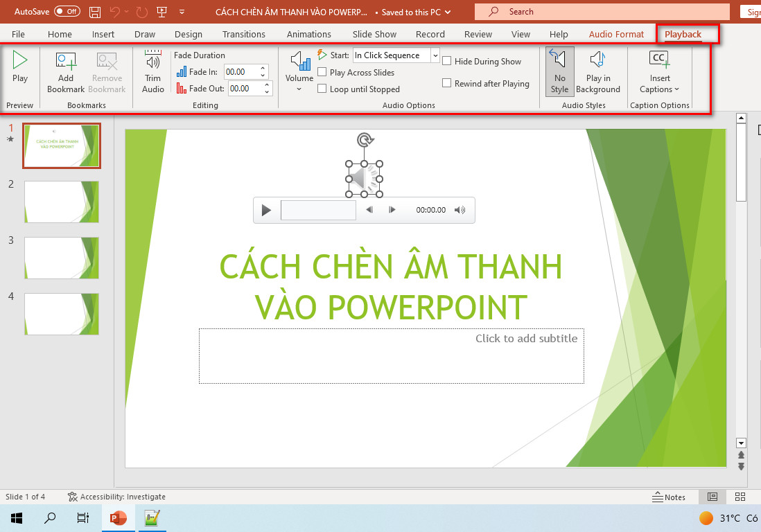This screenshot has height=532, width=761.
Task: Click scroll down arrow on scrollbar
Action: tap(741, 443)
